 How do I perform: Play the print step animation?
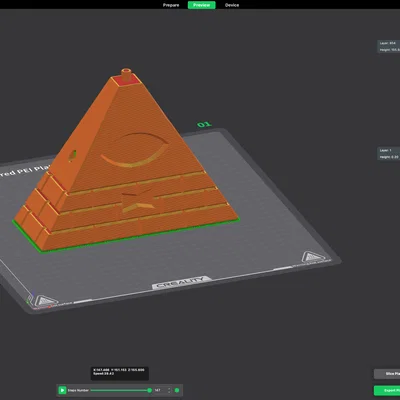(62, 390)
